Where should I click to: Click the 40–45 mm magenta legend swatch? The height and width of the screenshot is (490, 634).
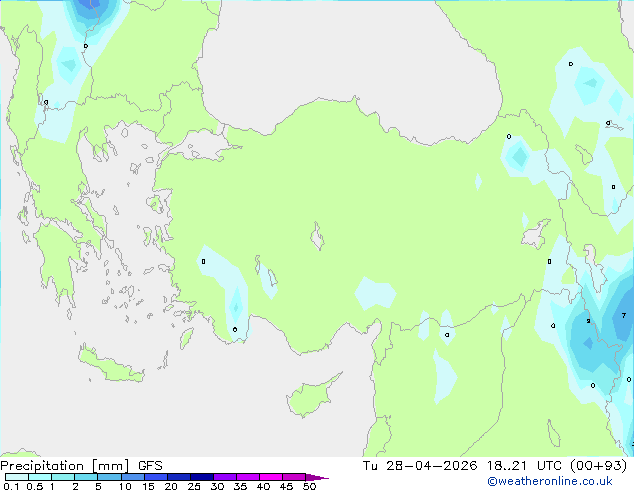point(271,477)
